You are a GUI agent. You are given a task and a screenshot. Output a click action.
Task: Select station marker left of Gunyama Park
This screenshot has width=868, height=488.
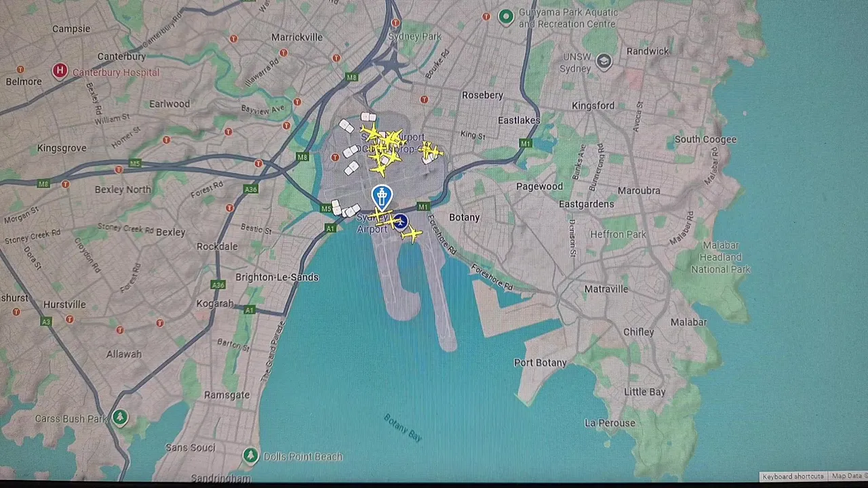(486, 16)
